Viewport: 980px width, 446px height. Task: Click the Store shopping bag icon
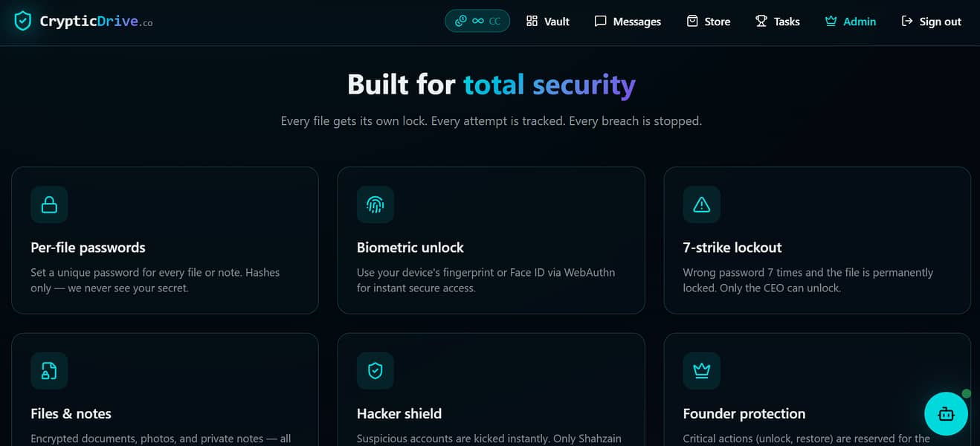tap(692, 21)
